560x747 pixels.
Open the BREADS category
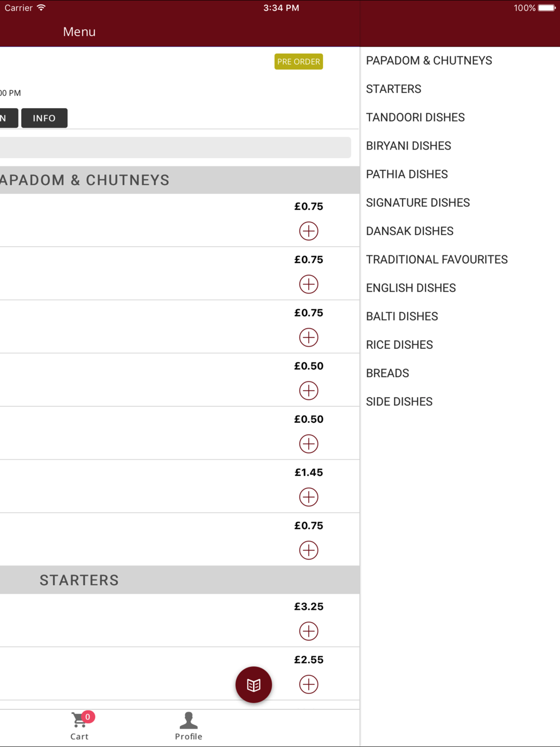[x=388, y=373]
